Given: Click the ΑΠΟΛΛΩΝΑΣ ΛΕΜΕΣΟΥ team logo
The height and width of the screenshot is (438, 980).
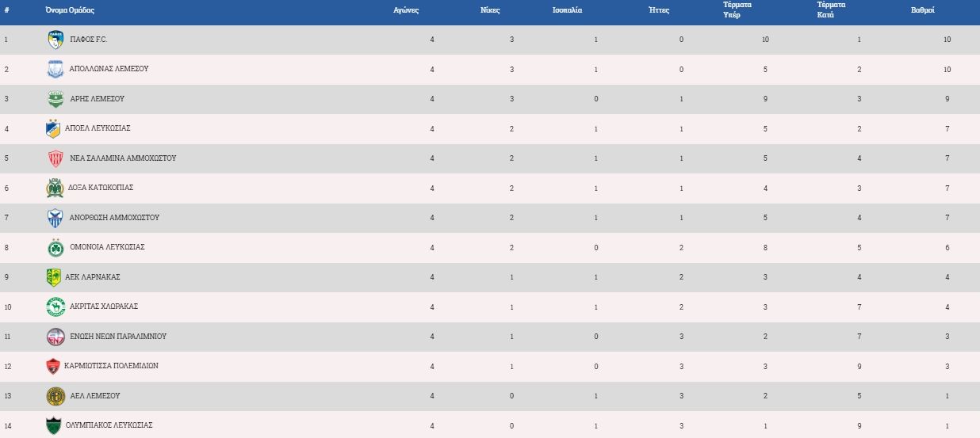Looking at the screenshot, I should point(55,69).
